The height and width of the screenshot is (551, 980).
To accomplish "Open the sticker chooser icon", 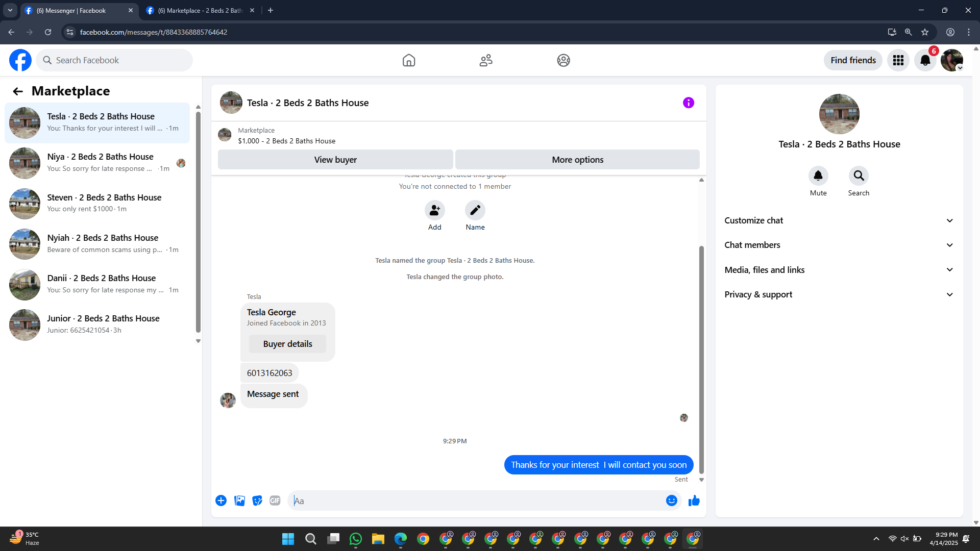I will point(257,500).
